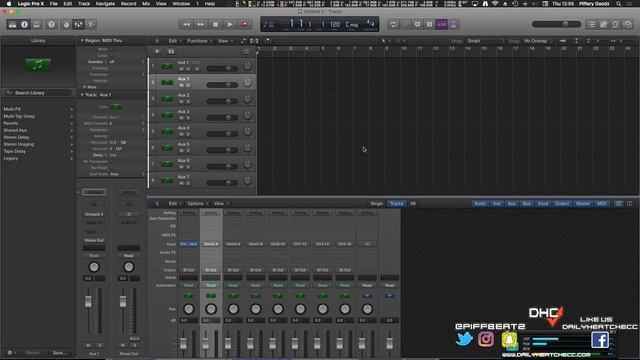Click the Search Library field
Image resolution: width=640 pixels, height=360 pixels.
pos(39,93)
